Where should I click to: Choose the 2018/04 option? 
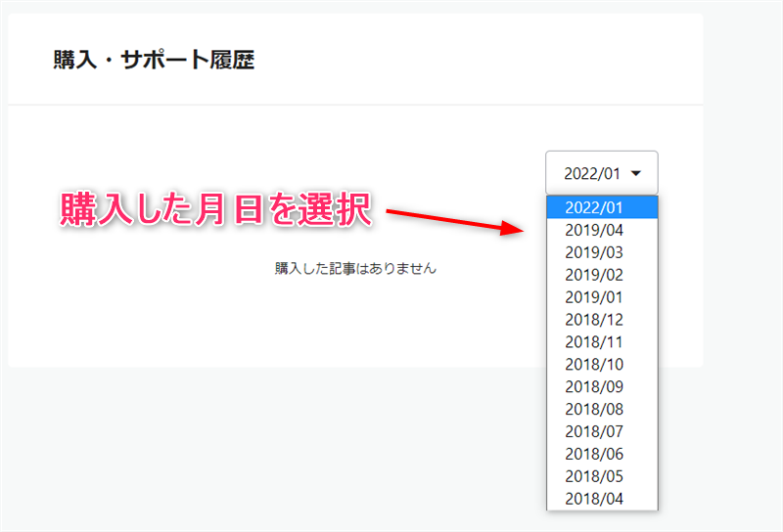[602, 499]
